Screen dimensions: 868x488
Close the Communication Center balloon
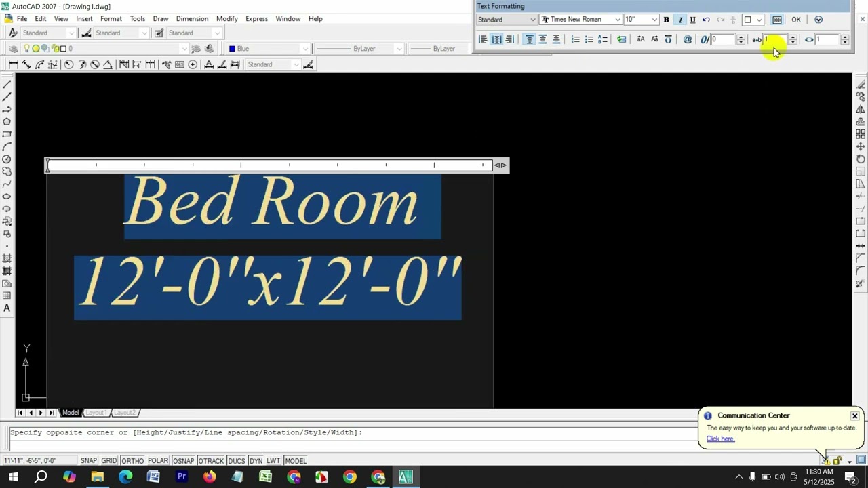[854, 416]
